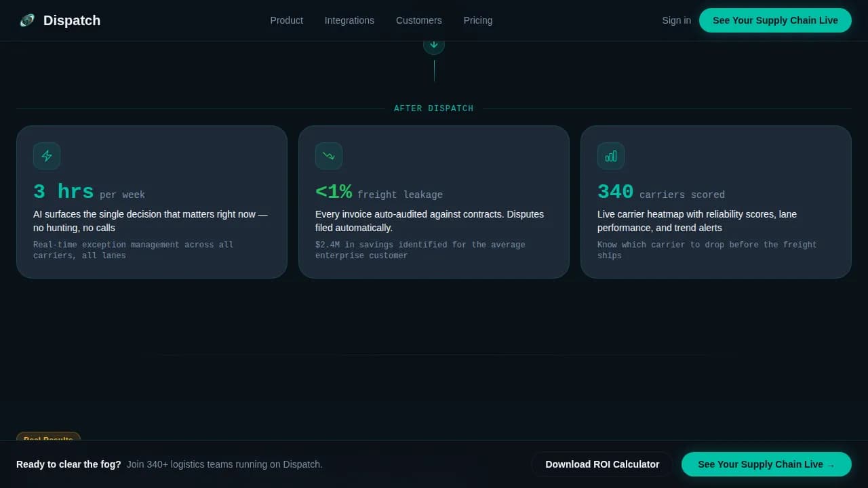868x488 pixels.
Task: Click the downward trend arrow icon
Action: [329, 156]
